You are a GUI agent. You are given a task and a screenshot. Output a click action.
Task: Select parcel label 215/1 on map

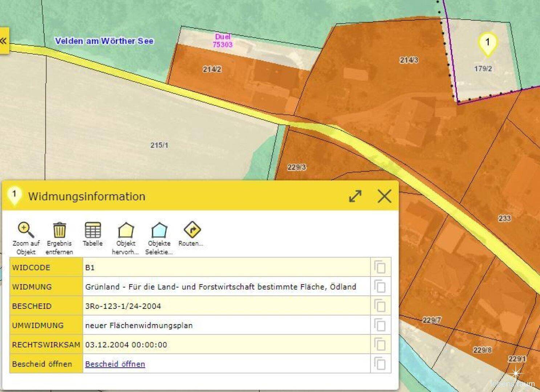pyautogui.click(x=159, y=145)
